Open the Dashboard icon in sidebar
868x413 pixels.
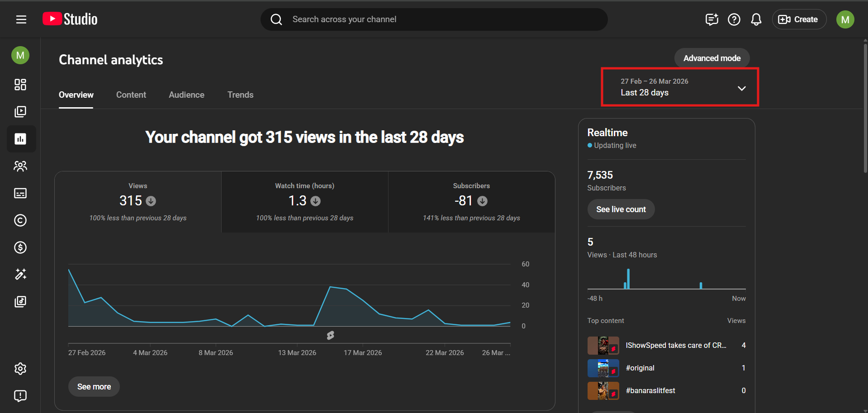[20, 85]
